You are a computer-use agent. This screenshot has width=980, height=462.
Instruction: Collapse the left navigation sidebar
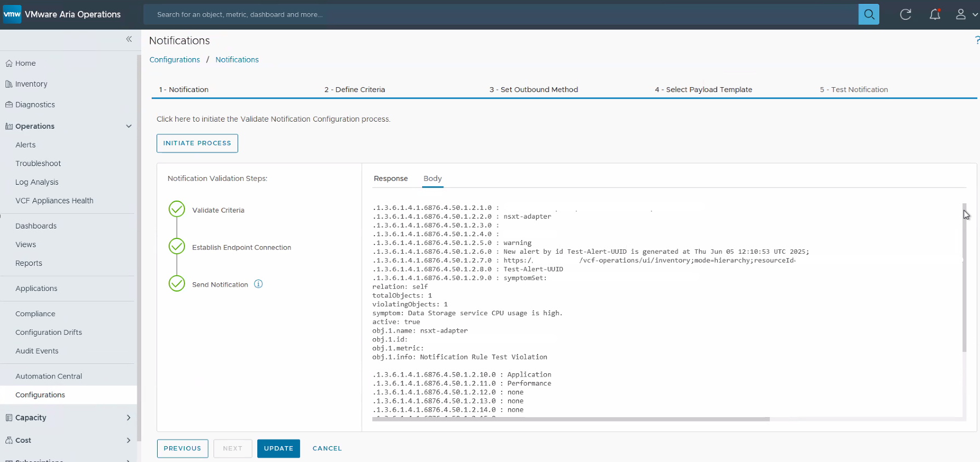pos(129,39)
